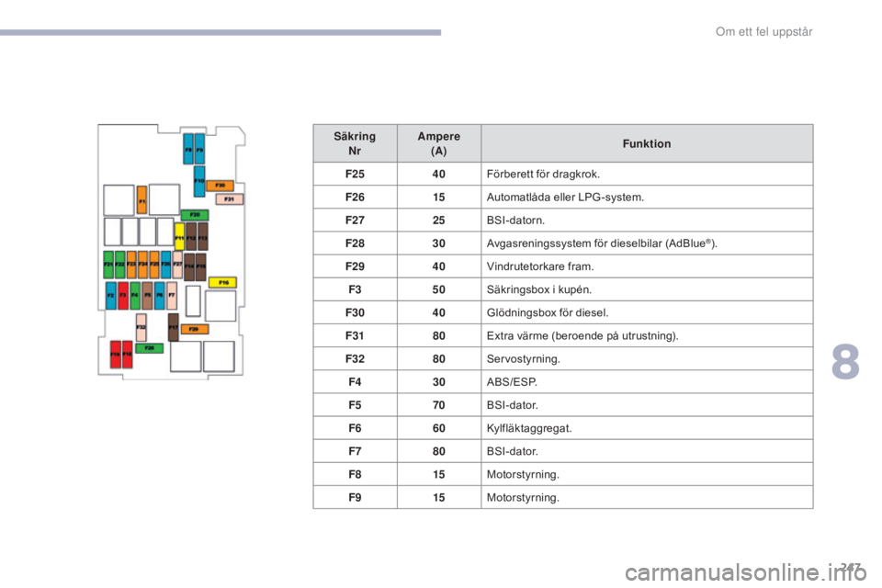Click ampere value 60 in F6 row

pyautogui.click(x=439, y=428)
